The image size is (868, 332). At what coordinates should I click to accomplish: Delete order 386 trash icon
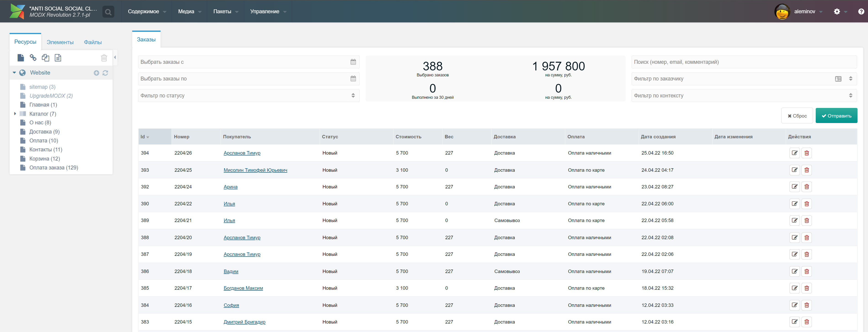[x=807, y=271]
